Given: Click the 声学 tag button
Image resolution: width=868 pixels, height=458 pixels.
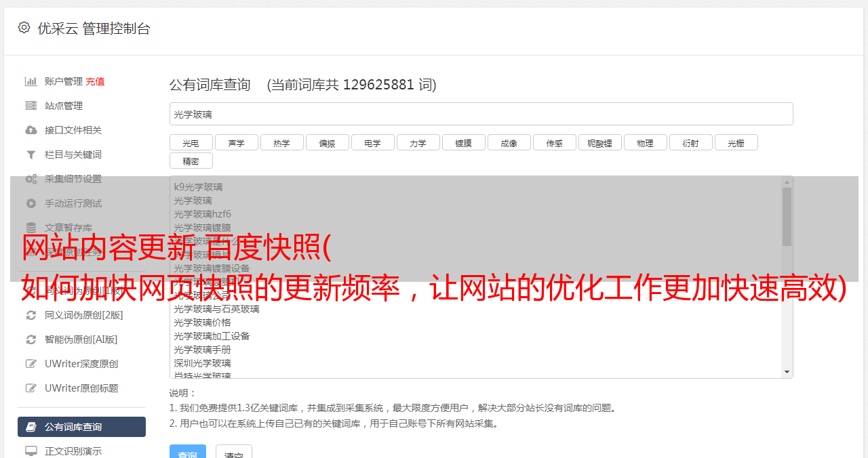Looking at the screenshot, I should (x=236, y=142).
